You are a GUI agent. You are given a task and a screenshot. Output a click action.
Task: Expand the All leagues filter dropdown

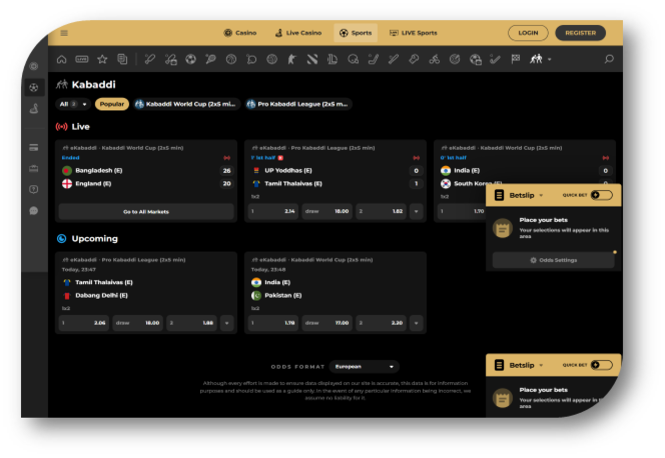tap(73, 104)
